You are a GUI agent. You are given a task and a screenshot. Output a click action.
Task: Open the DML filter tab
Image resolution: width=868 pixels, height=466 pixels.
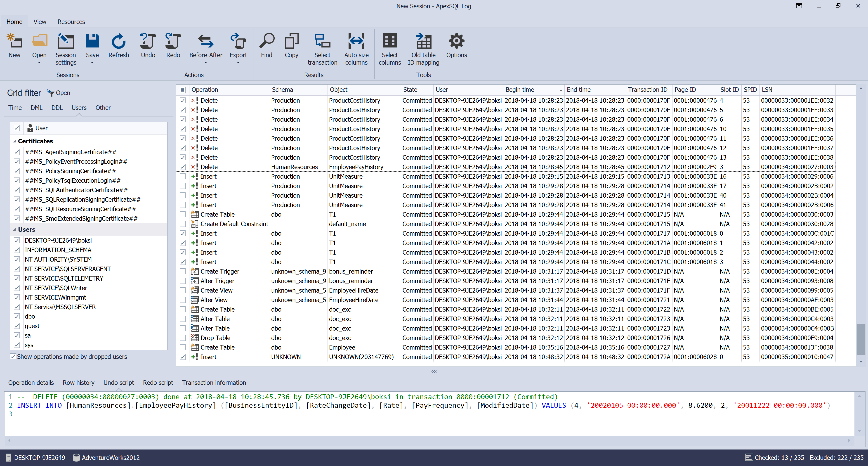36,107
